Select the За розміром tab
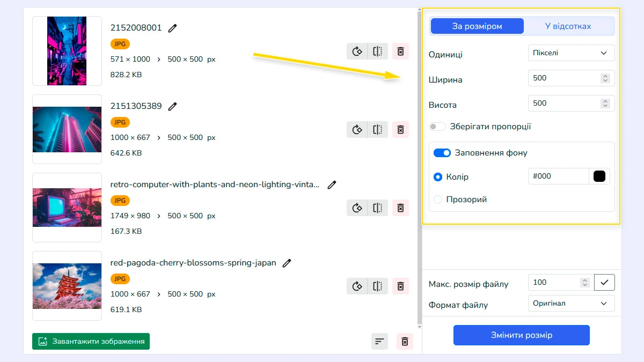The width and height of the screenshot is (644, 362). coord(477,26)
